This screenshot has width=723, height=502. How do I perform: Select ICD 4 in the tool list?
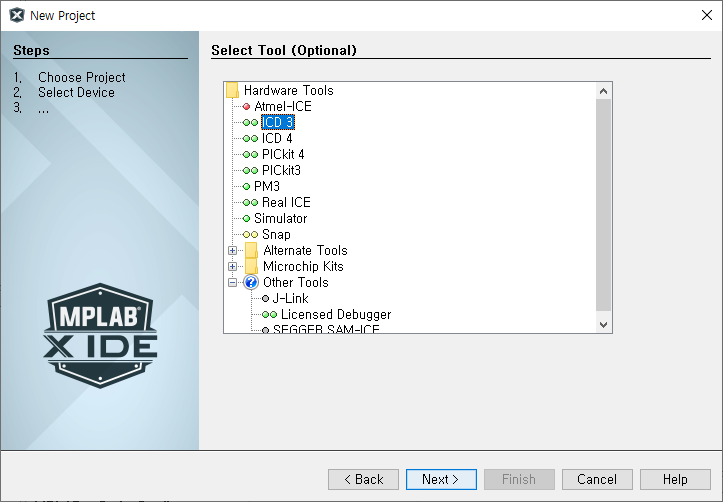click(x=277, y=138)
